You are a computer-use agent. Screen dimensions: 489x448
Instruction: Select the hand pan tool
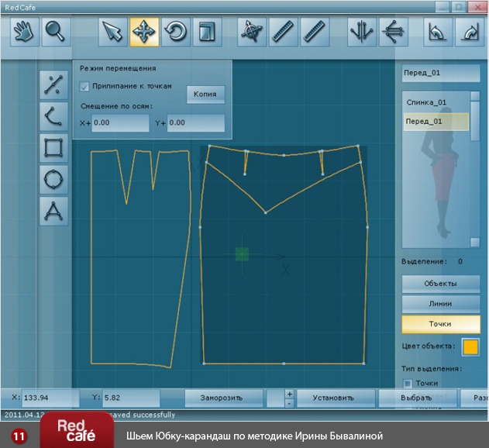point(25,32)
